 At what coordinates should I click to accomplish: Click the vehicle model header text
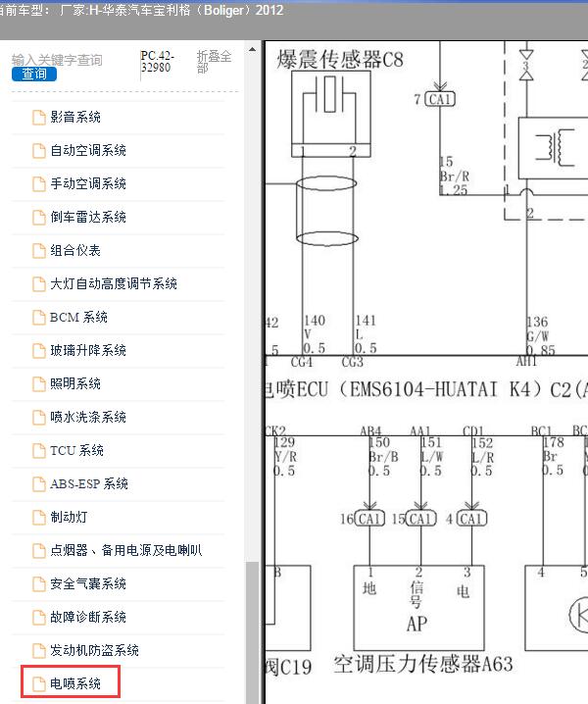141,10
